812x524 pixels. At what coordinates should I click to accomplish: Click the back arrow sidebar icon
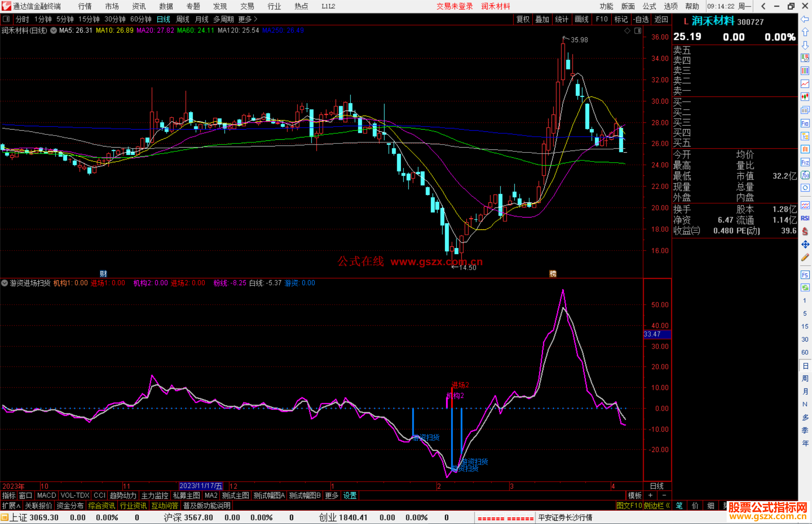tap(805, 19)
